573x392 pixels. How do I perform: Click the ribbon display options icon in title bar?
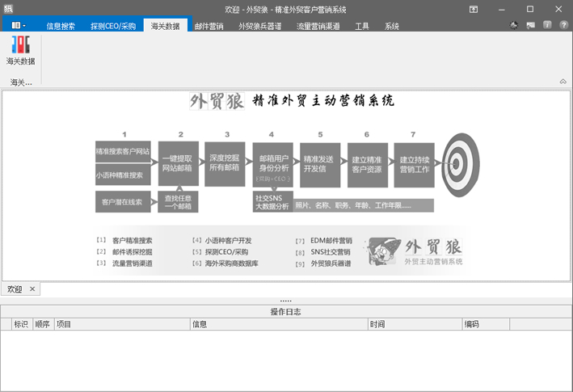pos(474,10)
